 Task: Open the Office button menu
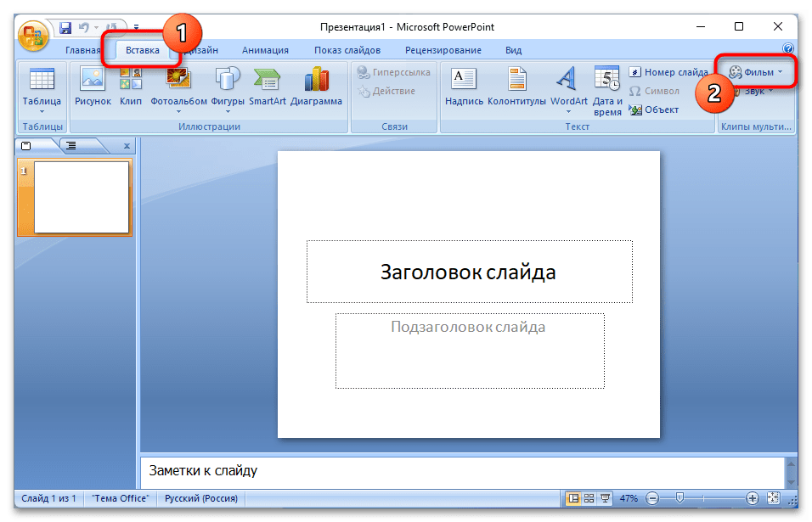(33, 36)
